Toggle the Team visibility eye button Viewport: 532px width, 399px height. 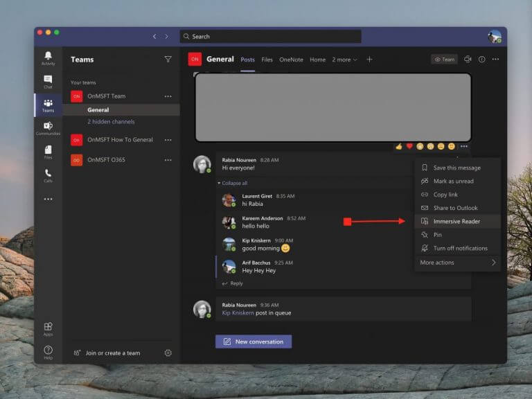coord(444,60)
